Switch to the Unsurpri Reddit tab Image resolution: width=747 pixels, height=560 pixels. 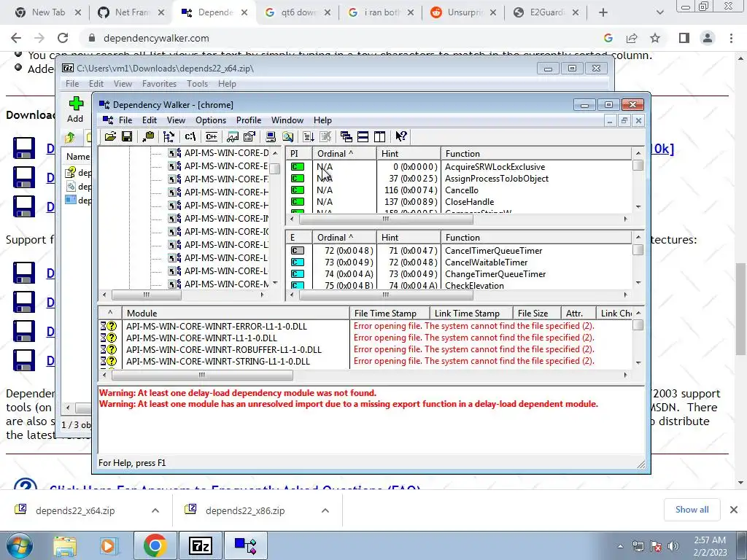[463, 12]
